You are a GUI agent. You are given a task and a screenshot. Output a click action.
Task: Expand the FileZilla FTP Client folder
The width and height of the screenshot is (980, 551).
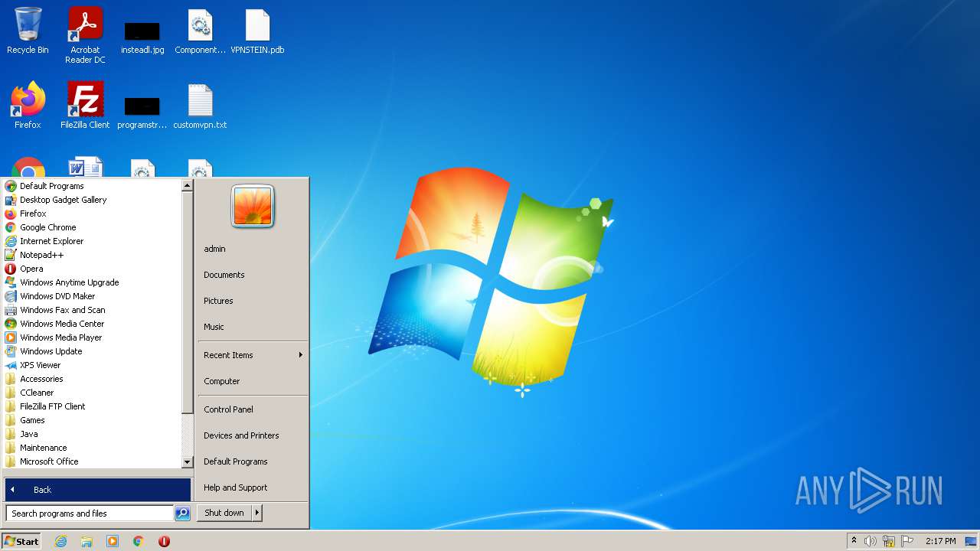(x=92, y=406)
